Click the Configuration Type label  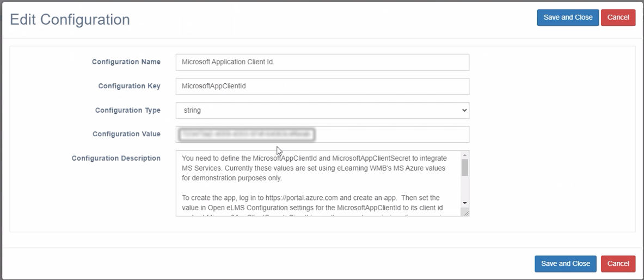tap(128, 110)
